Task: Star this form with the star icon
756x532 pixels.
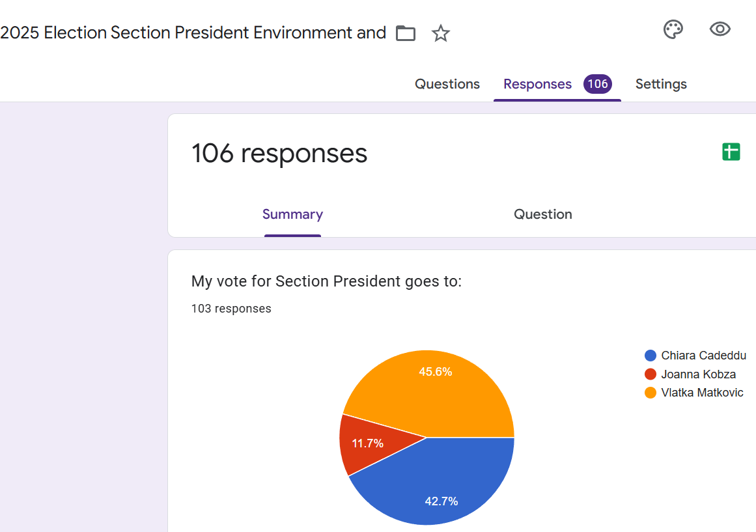Action: pyautogui.click(x=441, y=33)
